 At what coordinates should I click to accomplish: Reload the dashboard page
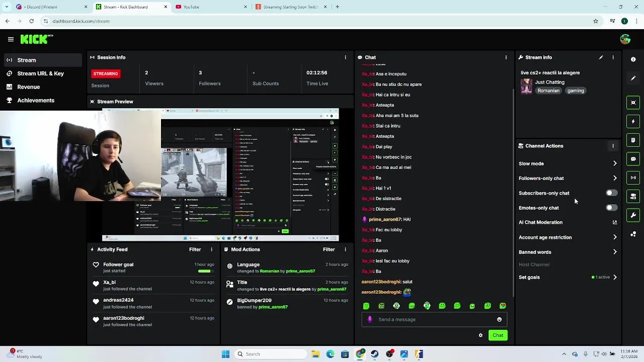tap(31, 21)
